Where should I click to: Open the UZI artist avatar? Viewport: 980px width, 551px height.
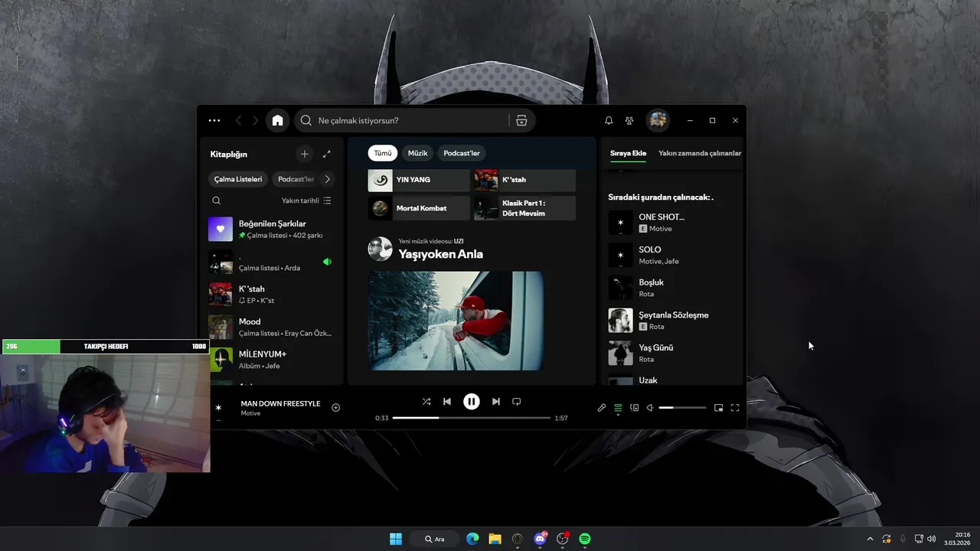click(x=381, y=249)
